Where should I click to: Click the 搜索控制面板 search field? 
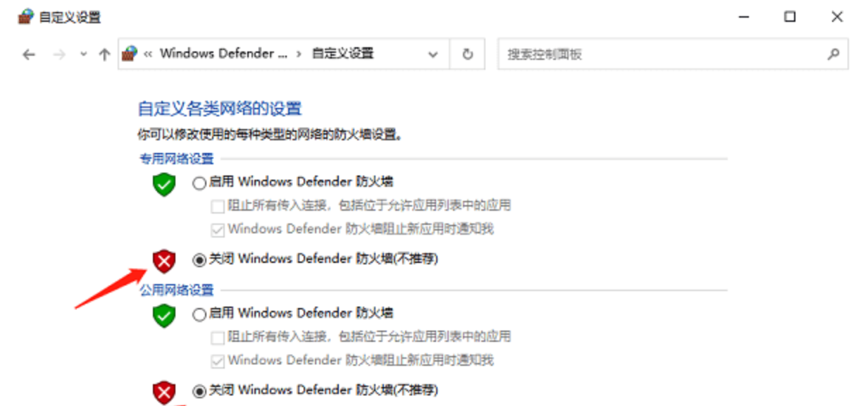661,54
